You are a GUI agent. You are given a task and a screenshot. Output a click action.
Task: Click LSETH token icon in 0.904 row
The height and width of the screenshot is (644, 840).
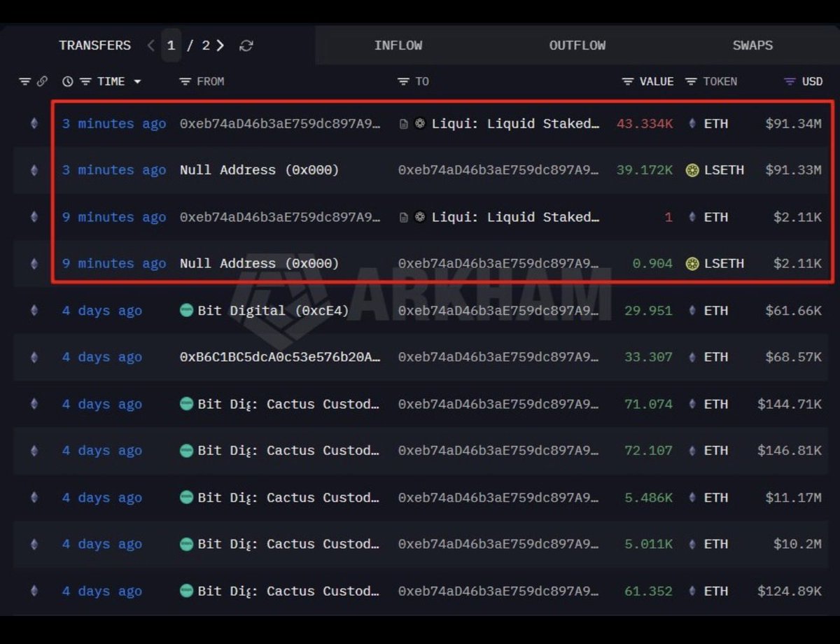pyautogui.click(x=692, y=264)
